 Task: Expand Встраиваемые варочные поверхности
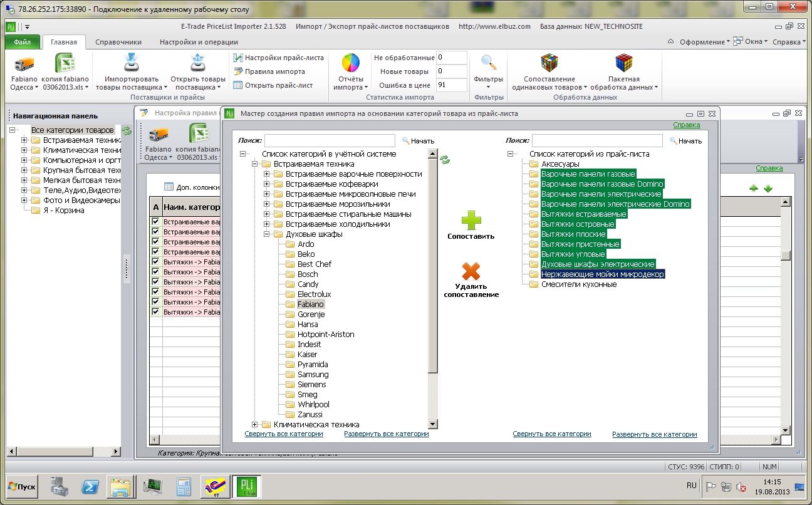tap(267, 174)
